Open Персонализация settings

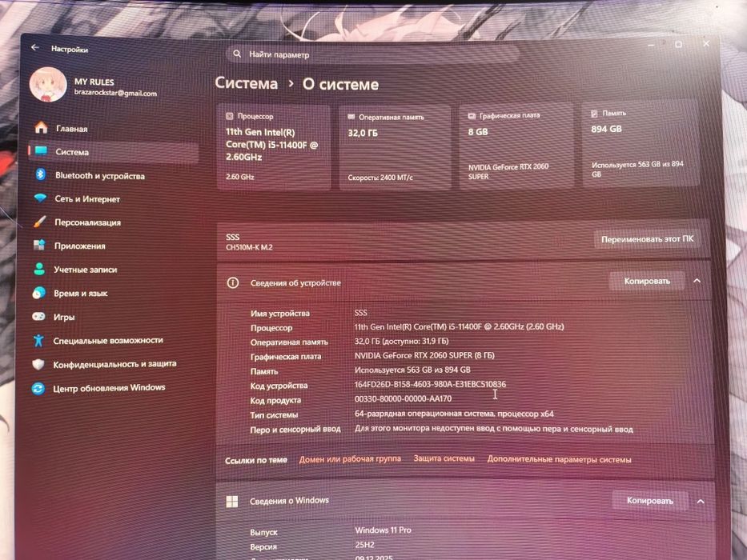tap(114, 222)
